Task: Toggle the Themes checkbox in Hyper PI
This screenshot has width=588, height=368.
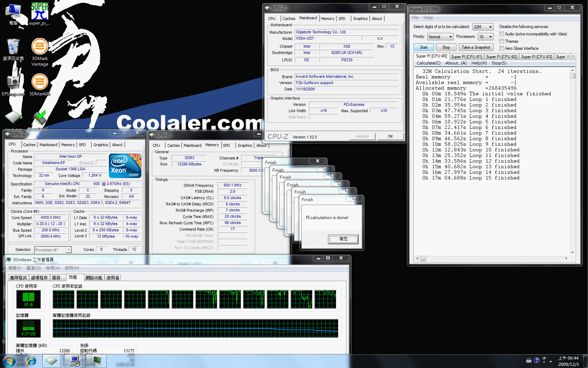Action: 502,41
